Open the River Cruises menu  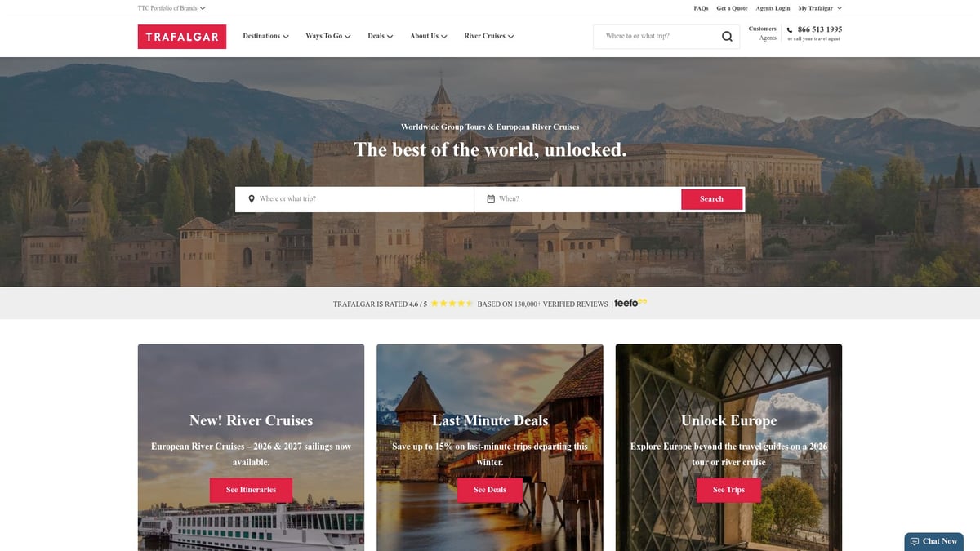[488, 36]
